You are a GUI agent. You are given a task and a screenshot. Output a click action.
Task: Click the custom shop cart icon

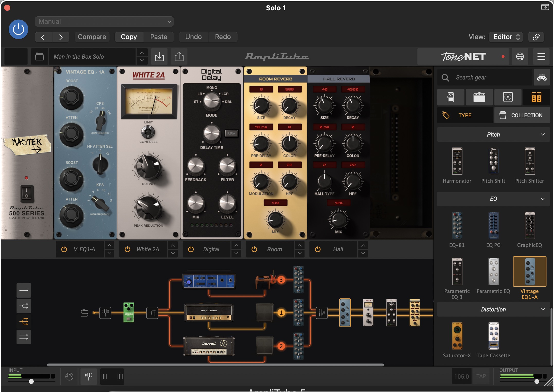[542, 77]
